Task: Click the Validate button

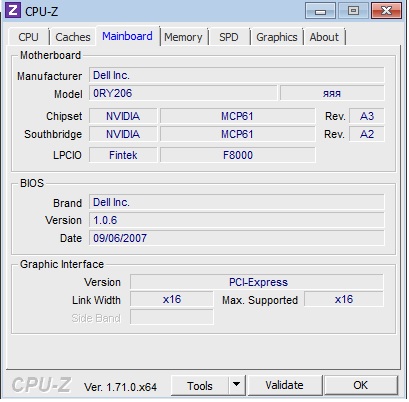Action: pyautogui.click(x=284, y=385)
